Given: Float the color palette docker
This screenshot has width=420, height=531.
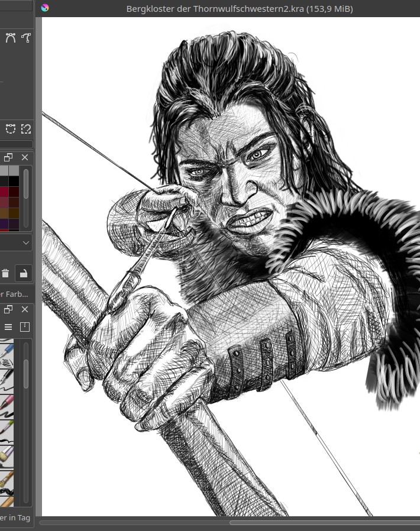Looking at the screenshot, I should (8, 157).
